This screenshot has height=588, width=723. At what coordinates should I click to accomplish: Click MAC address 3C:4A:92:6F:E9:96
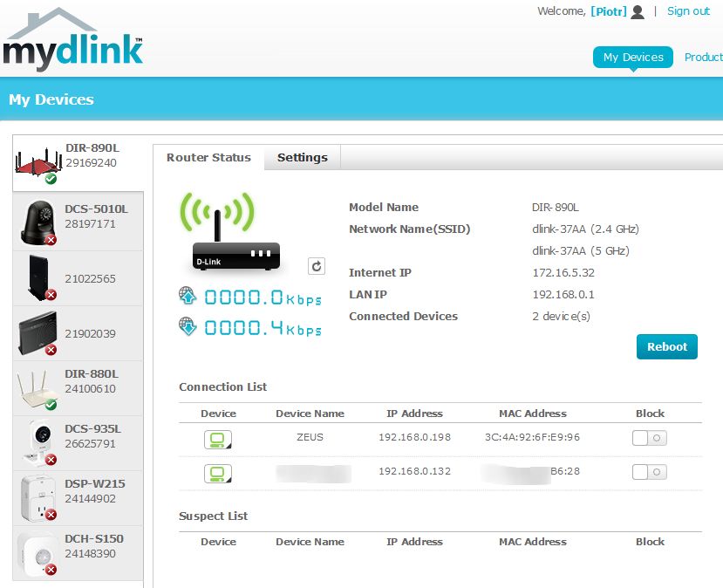click(532, 437)
